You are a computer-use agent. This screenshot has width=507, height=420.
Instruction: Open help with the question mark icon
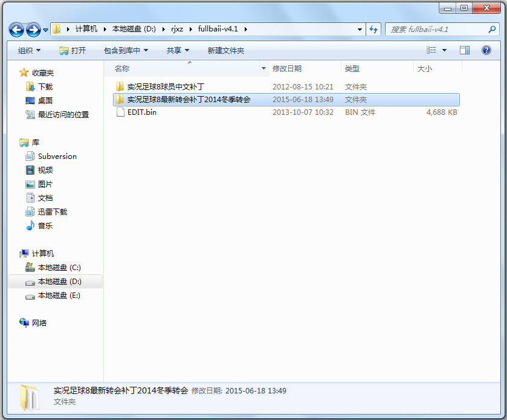coord(486,50)
